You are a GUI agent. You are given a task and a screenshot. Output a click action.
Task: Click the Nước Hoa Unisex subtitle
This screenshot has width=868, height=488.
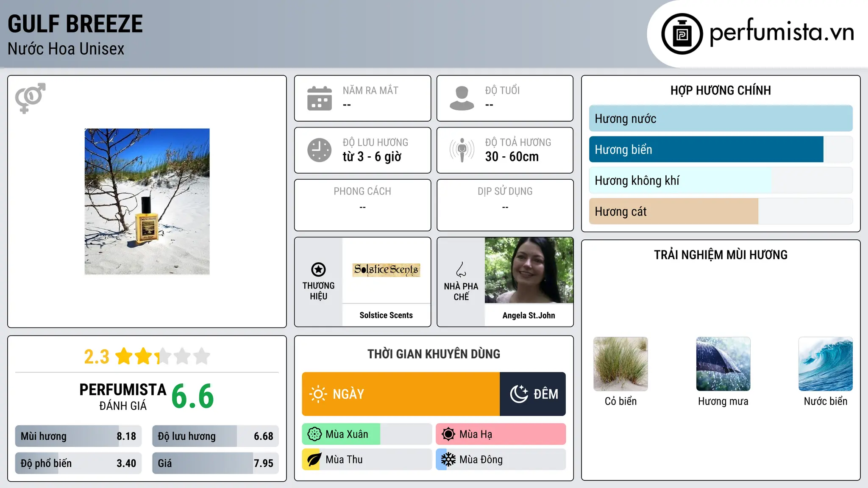[66, 49]
